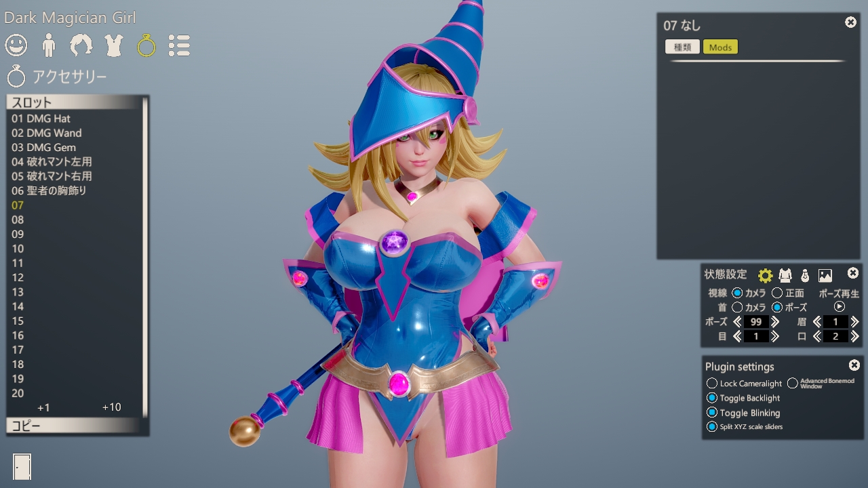Image resolution: width=868 pixels, height=488 pixels.
Task: Click the スロット list header
Action: (75, 103)
